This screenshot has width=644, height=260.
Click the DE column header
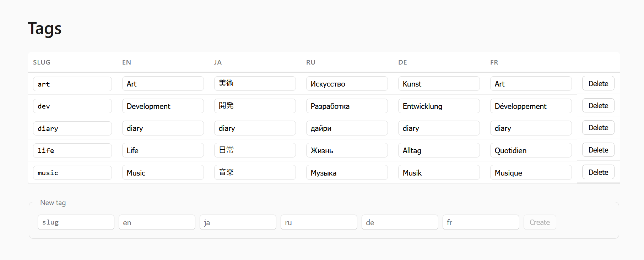402,62
